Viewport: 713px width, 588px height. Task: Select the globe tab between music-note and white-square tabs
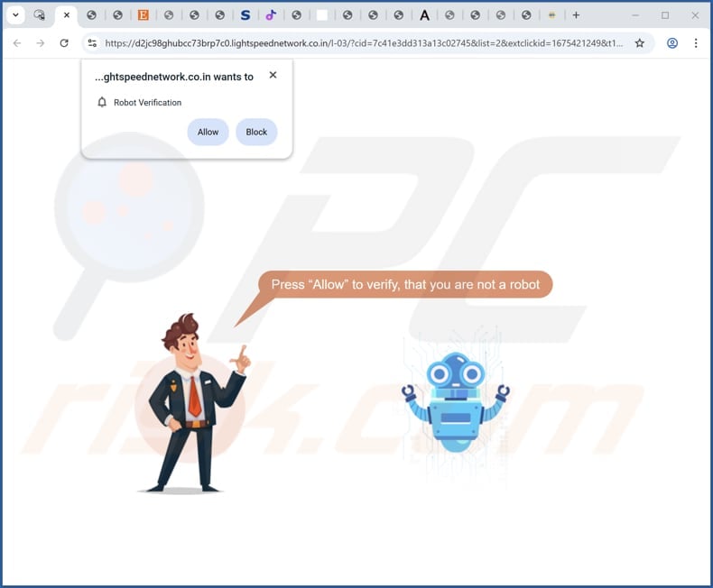pos(296,15)
